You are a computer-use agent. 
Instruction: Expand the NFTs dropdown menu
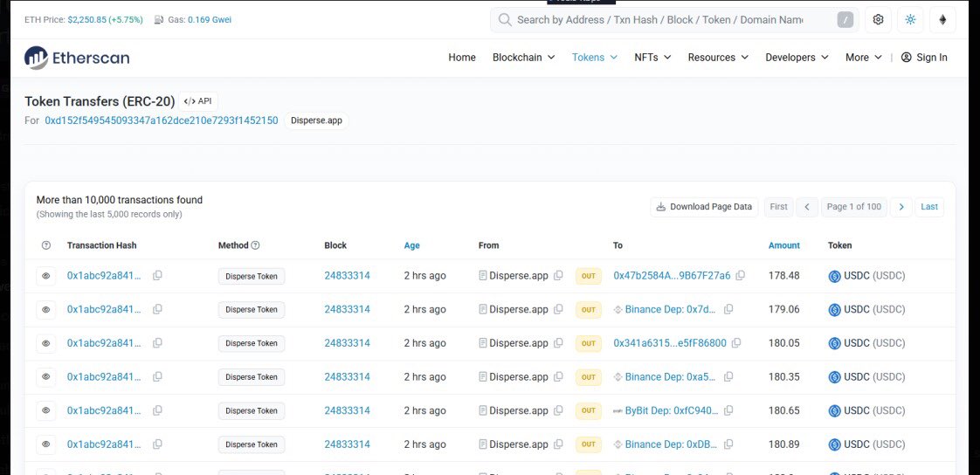(x=652, y=58)
